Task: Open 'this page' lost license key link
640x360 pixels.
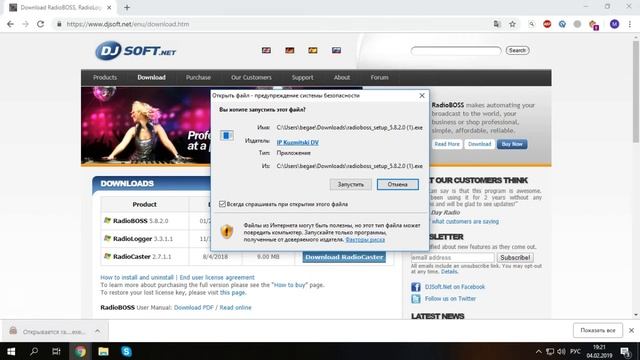Action: pos(233,292)
